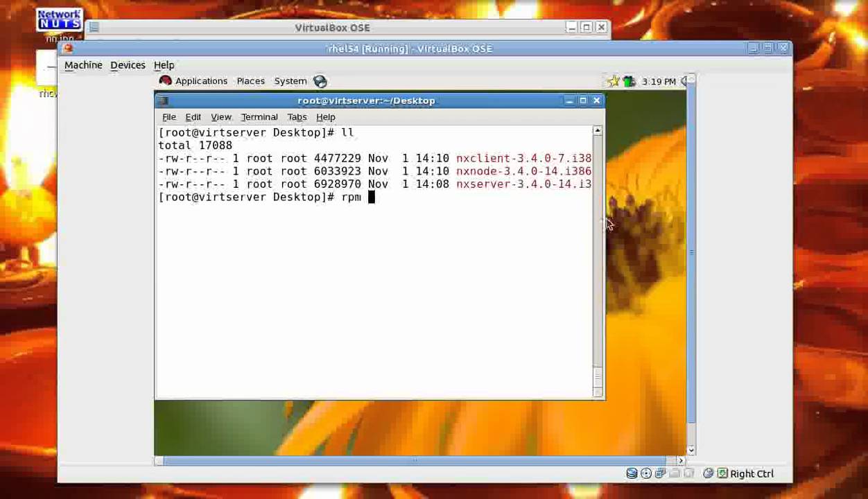Click the VM view horizontal scrollbar thumb
The width and height of the screenshot is (868, 499).
(x=415, y=461)
